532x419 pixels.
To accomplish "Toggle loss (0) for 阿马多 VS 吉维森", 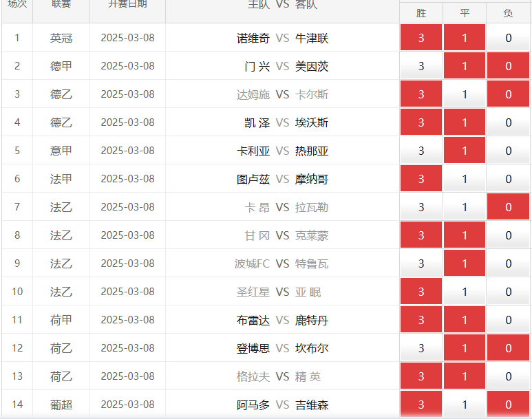I will [508, 404].
